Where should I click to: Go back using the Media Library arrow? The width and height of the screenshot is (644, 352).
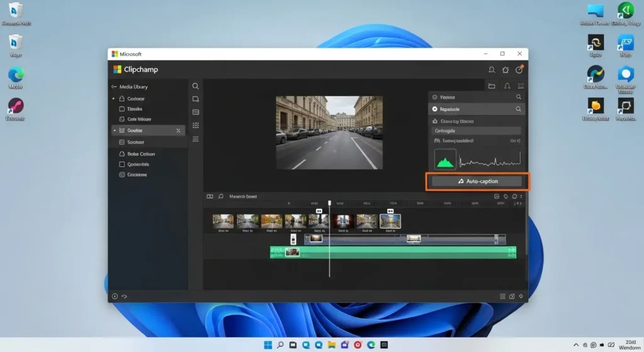[x=114, y=87]
